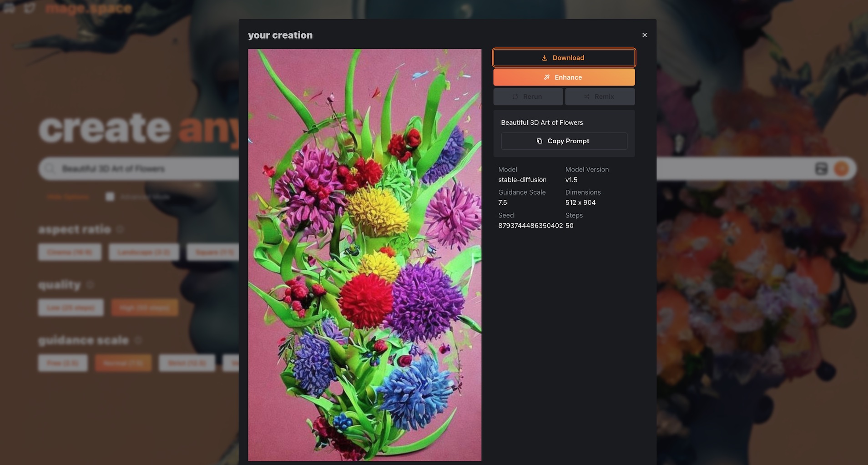Viewport: 868px width, 465px height.
Task: Copy the prompt with Copy Prompt
Action: [564, 141]
